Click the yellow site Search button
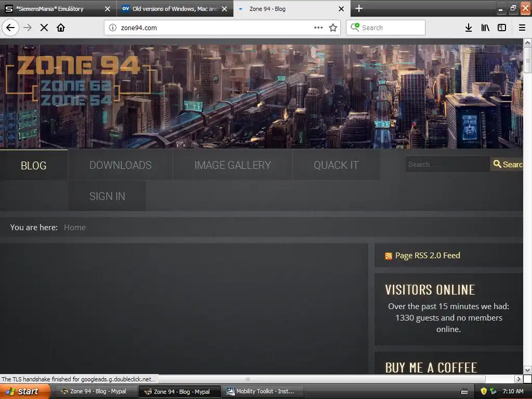The height and width of the screenshot is (399, 532). (x=507, y=164)
